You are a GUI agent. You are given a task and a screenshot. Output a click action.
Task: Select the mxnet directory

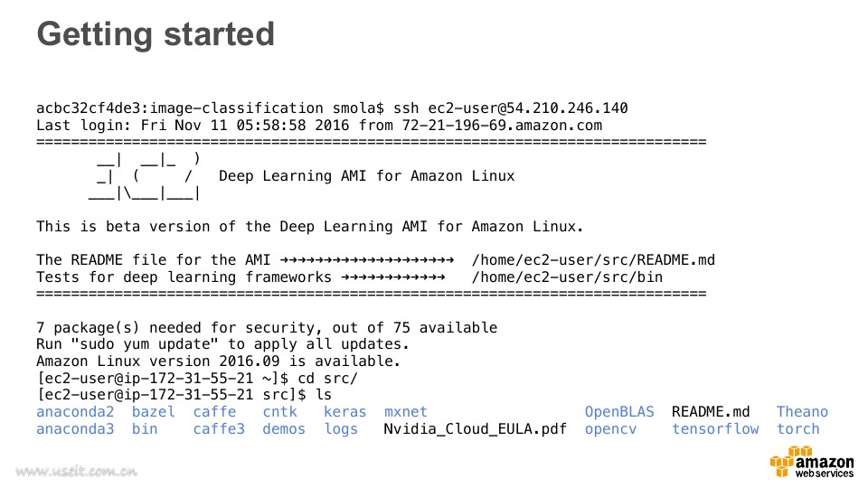[x=406, y=412]
